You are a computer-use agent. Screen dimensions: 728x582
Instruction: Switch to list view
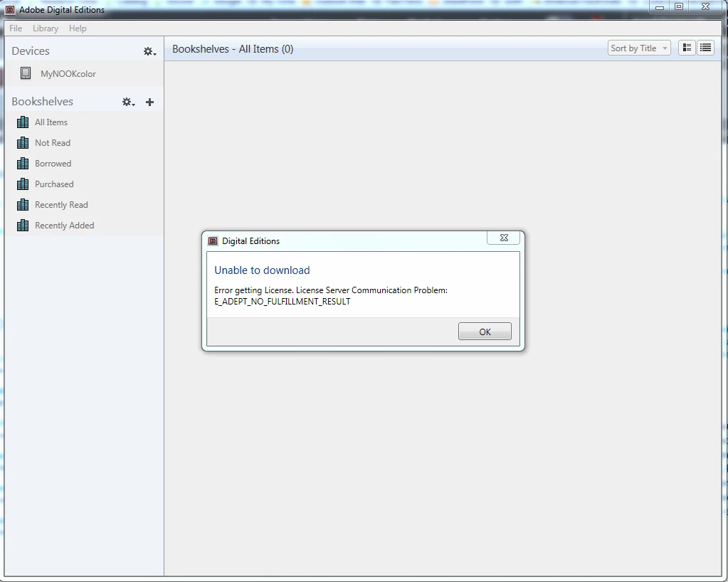(x=705, y=48)
